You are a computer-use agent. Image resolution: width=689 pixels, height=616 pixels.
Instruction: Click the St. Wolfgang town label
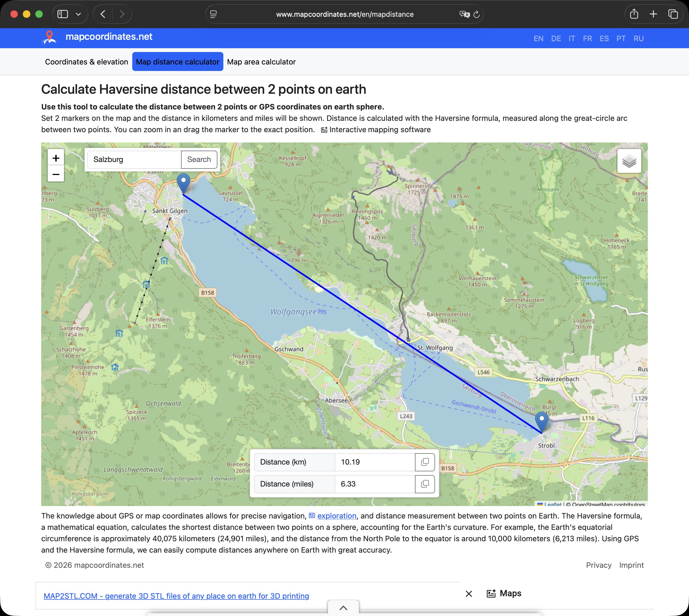pos(435,348)
